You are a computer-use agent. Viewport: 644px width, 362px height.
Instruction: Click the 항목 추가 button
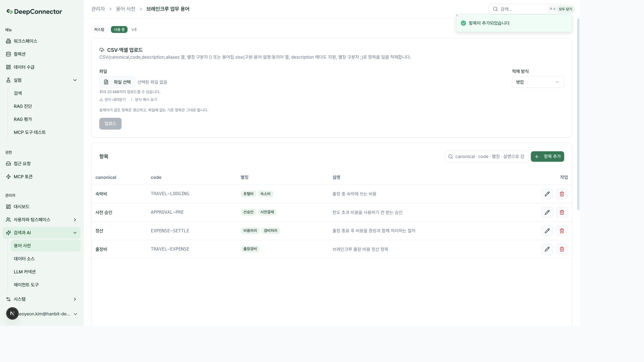click(x=547, y=157)
